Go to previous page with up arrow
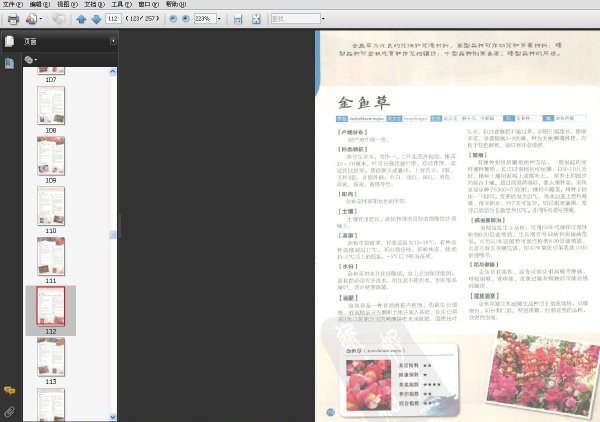This screenshot has width=600, height=422. click(x=81, y=19)
